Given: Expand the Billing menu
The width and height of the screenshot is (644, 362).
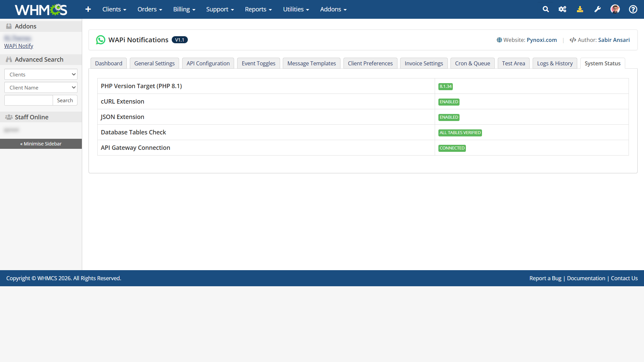Looking at the screenshot, I should pyautogui.click(x=184, y=9).
